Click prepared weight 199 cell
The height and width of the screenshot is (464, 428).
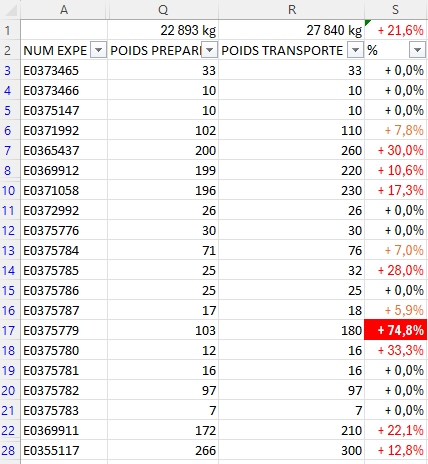pyautogui.click(x=163, y=171)
